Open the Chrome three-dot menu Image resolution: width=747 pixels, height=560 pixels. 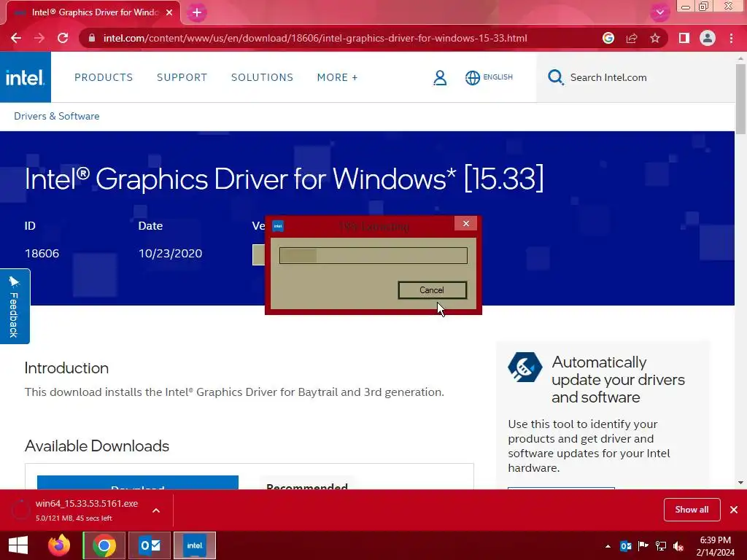(x=731, y=38)
